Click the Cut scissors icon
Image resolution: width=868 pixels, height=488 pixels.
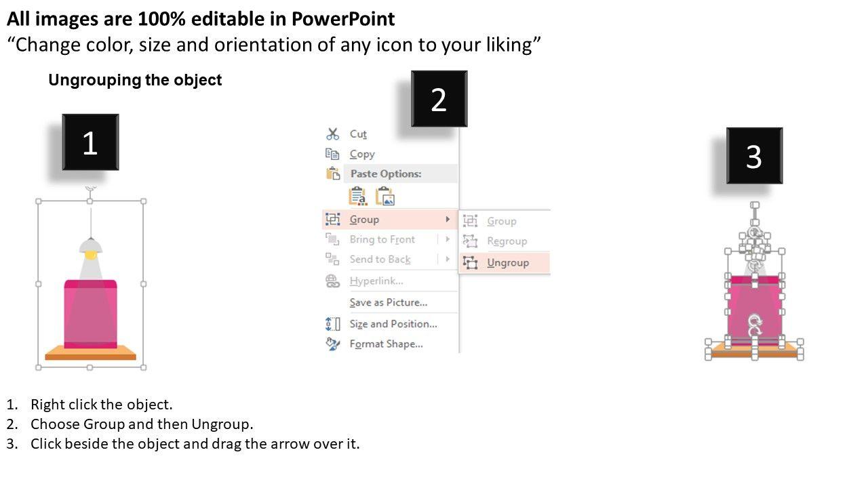click(332, 134)
